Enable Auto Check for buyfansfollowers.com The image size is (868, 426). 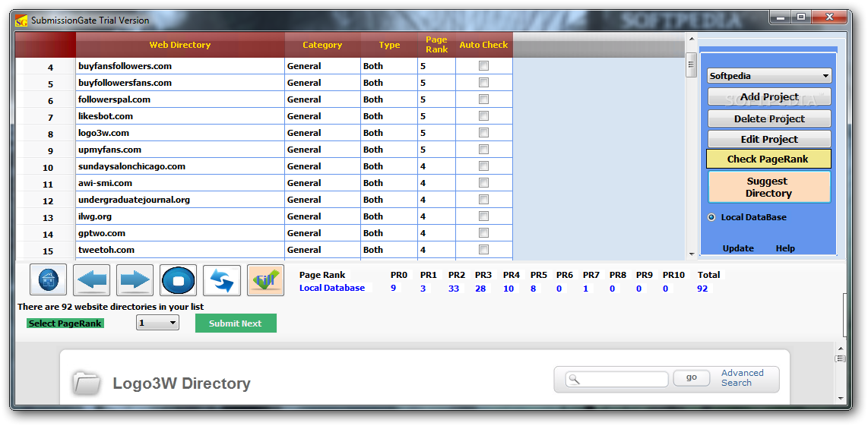coord(484,66)
